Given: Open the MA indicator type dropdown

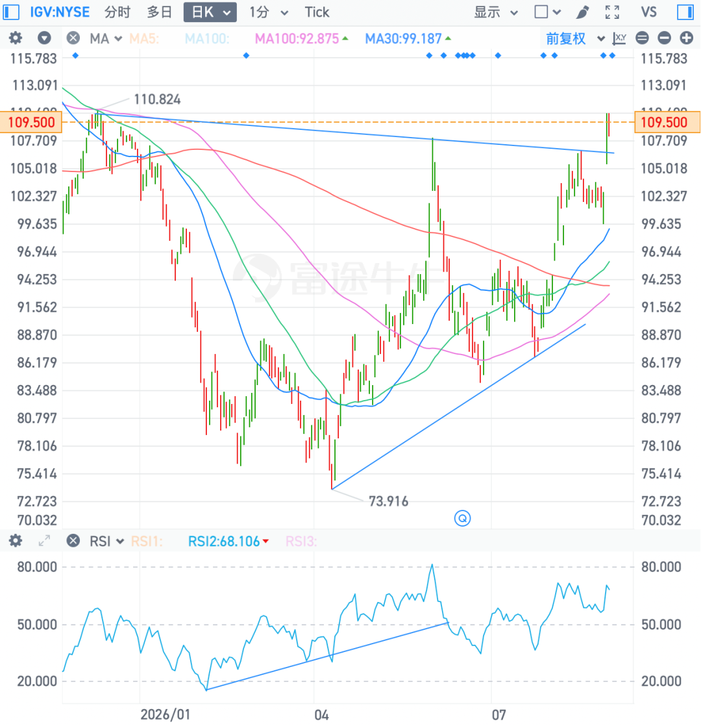Looking at the screenshot, I should coord(106,38).
